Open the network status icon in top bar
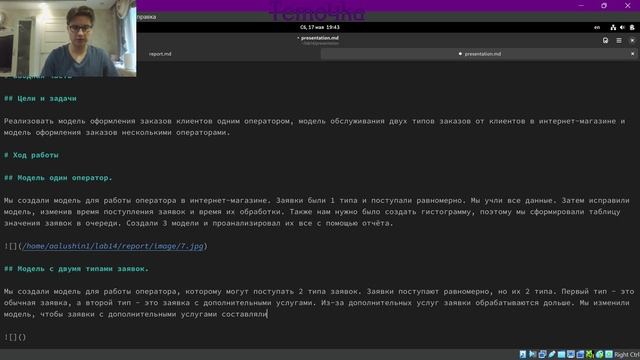Viewport: 640px width, 360px height. [x=613, y=27]
